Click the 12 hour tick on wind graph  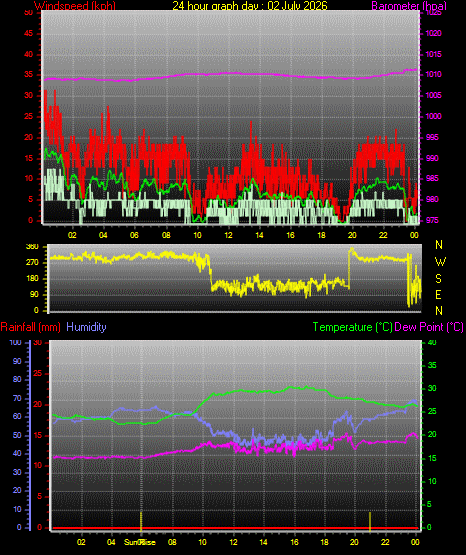pyautogui.click(x=228, y=235)
